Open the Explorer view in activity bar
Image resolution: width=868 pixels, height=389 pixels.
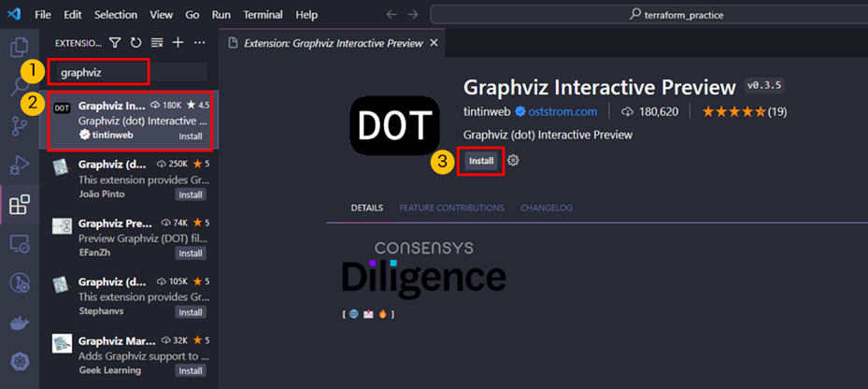20,47
